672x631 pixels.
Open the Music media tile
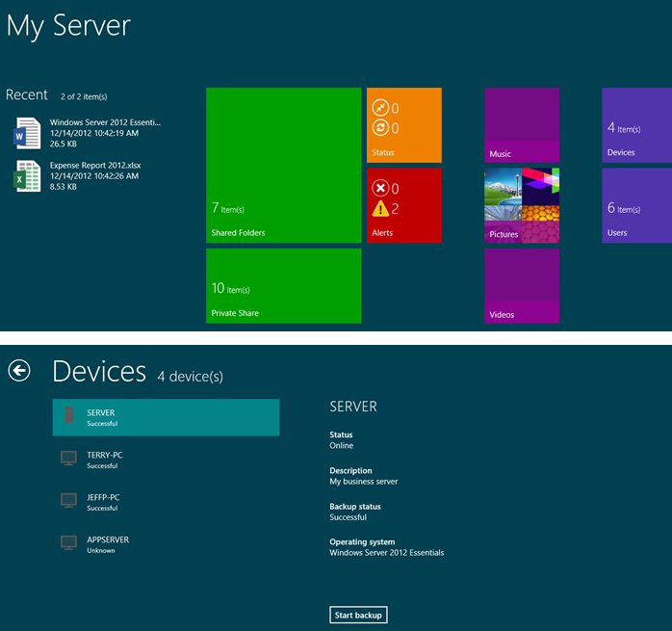tap(521, 124)
